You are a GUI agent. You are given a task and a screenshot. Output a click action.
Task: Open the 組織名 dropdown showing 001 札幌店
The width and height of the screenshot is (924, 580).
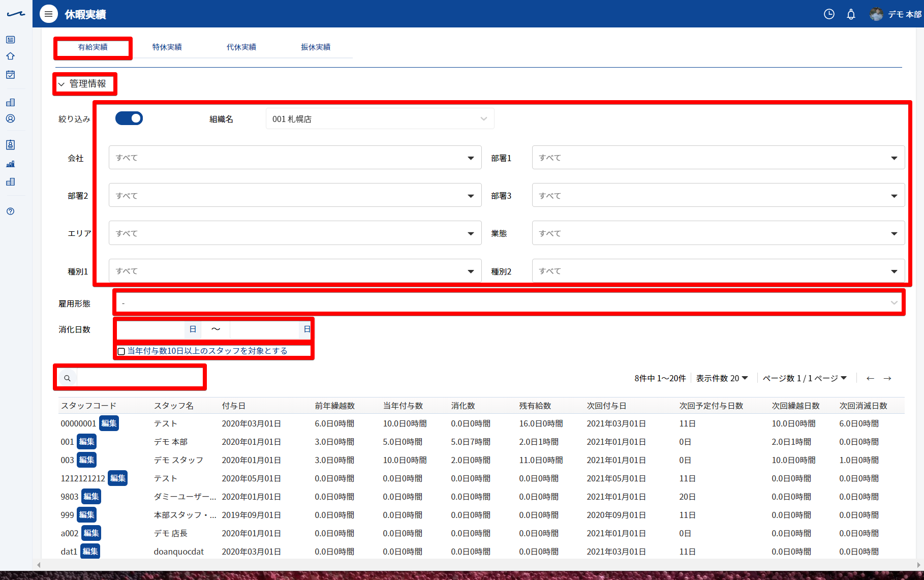point(380,119)
